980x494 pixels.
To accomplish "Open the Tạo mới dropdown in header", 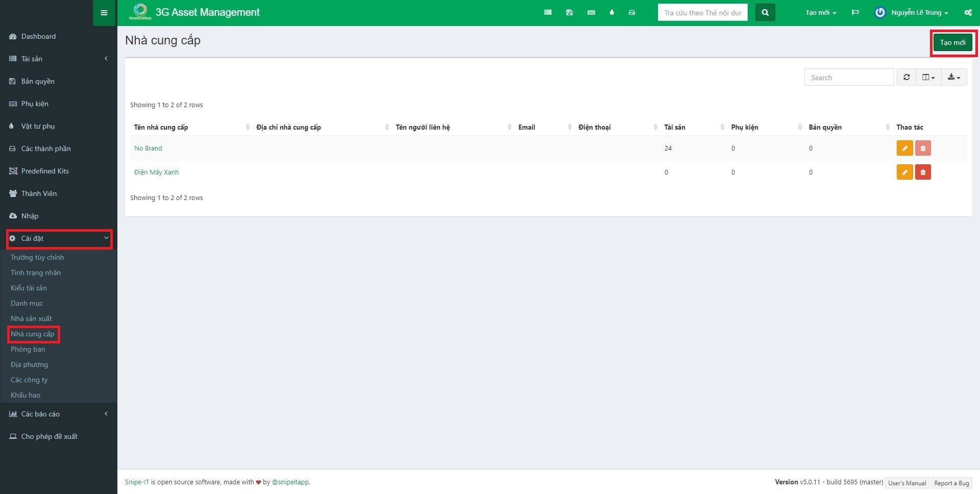I will [820, 13].
